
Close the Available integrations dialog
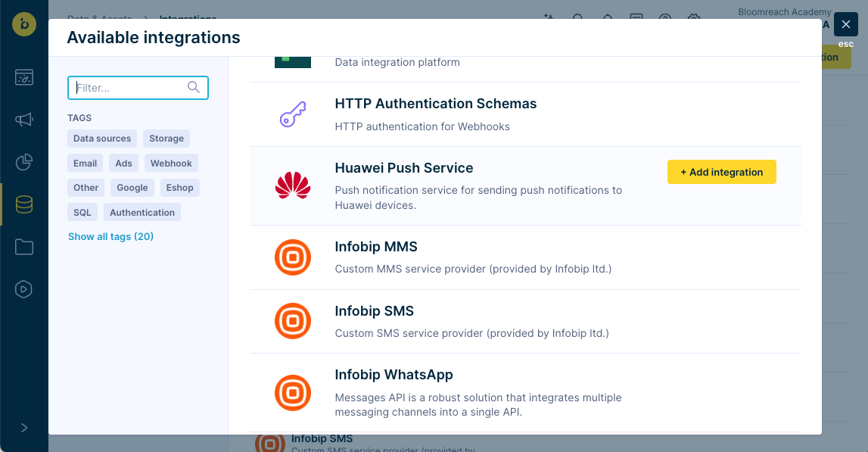(846, 24)
